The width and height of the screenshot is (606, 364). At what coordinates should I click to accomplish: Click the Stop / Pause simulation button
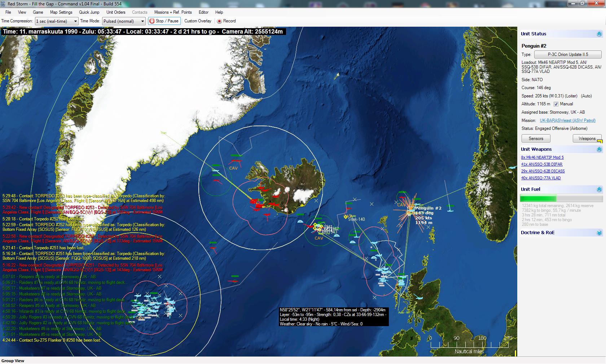pos(164,21)
